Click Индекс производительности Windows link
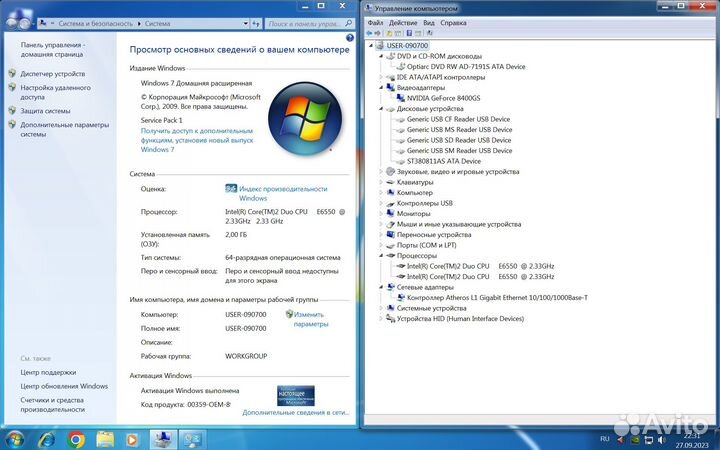 283,193
